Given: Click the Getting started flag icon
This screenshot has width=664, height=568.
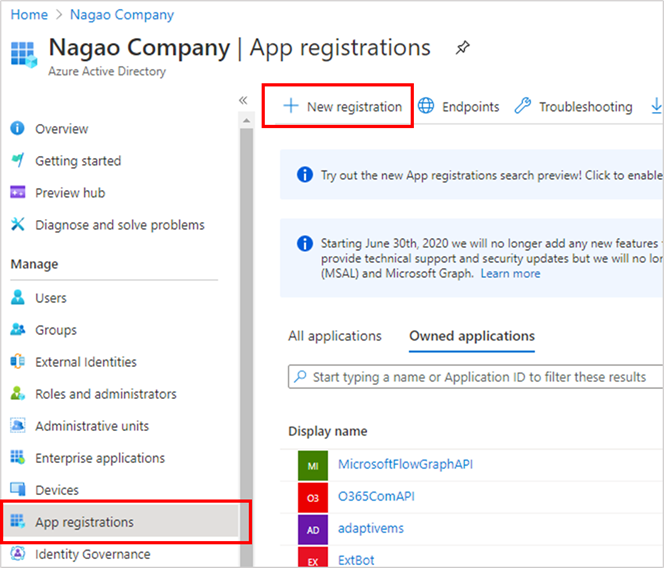Looking at the screenshot, I should 17,160.
